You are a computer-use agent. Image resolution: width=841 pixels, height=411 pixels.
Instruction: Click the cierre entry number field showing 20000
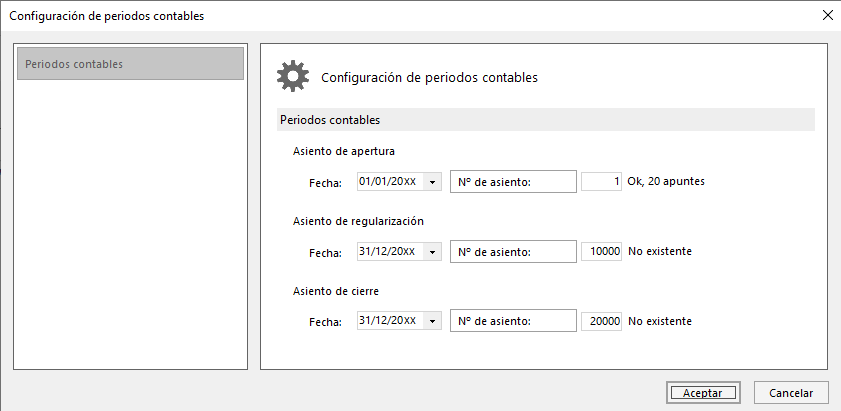click(x=601, y=321)
